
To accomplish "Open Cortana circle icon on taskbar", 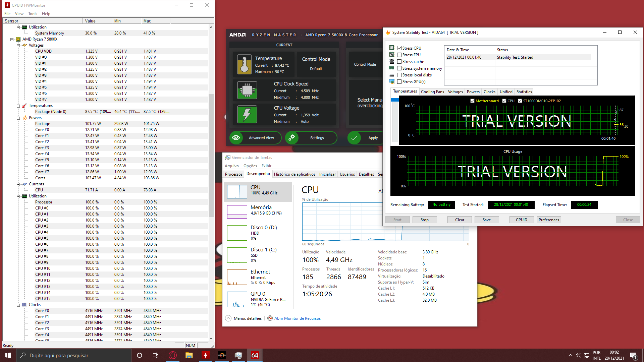I will tap(140, 355).
